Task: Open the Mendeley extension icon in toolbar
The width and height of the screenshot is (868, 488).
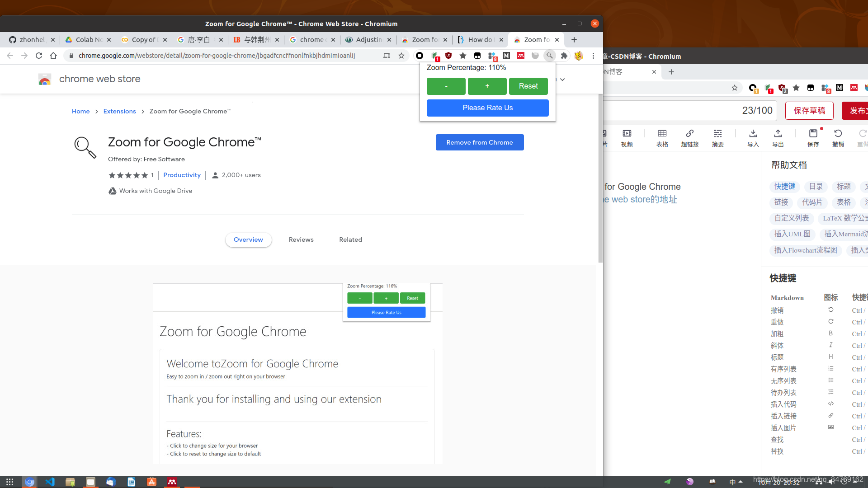Action: pos(521,56)
